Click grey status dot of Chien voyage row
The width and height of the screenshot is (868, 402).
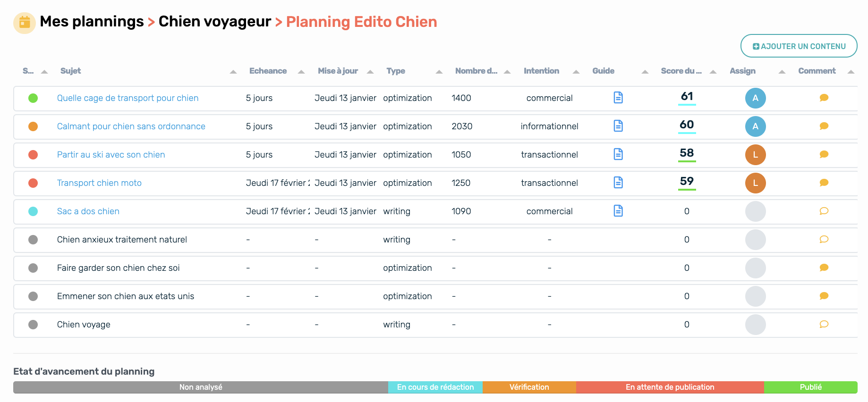[33, 325]
